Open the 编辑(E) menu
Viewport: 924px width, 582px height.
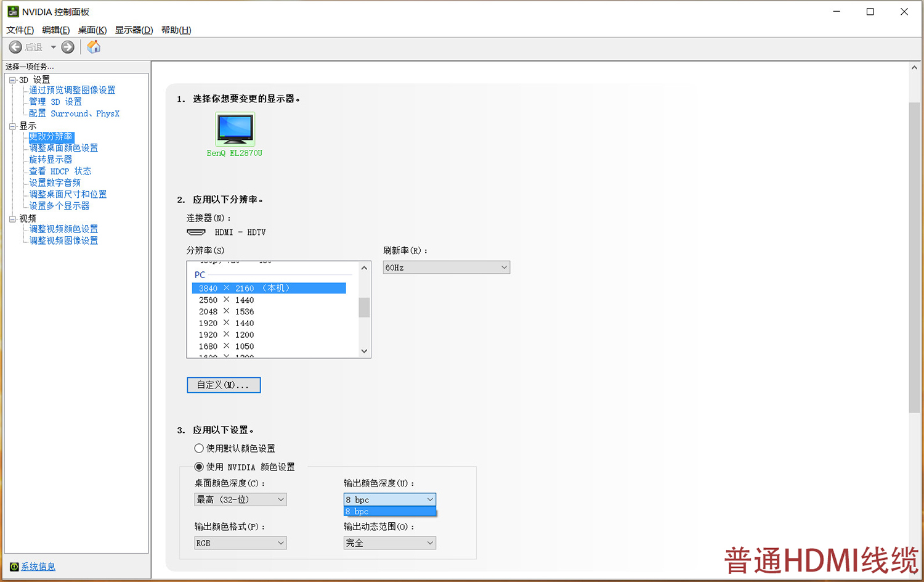click(55, 30)
